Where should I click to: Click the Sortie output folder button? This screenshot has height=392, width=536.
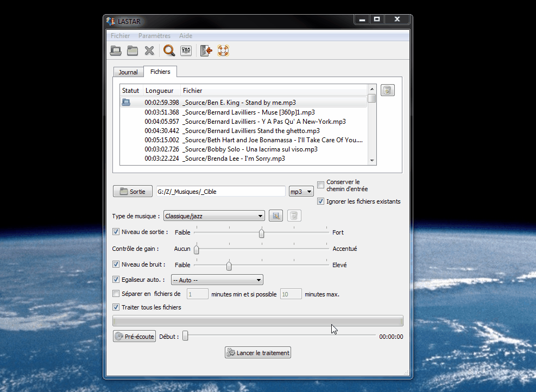point(133,192)
